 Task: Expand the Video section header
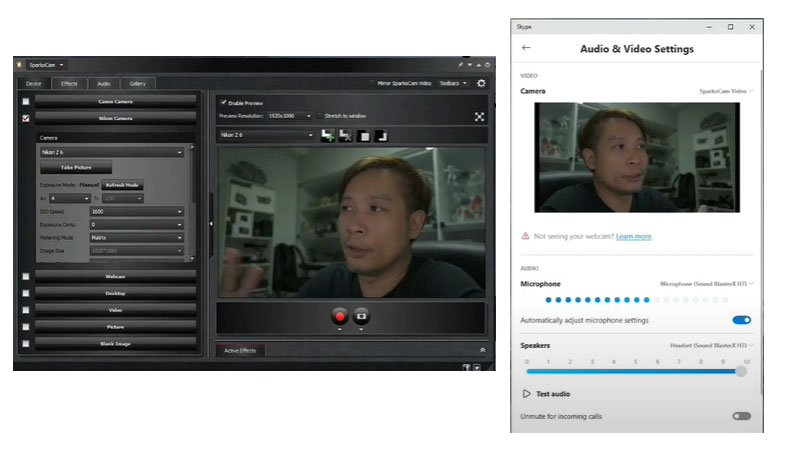(115, 310)
